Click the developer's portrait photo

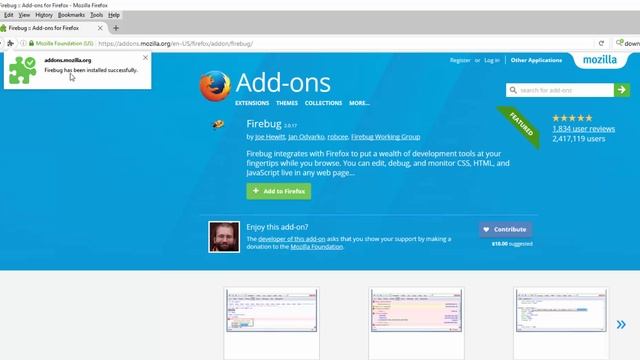tap(224, 237)
